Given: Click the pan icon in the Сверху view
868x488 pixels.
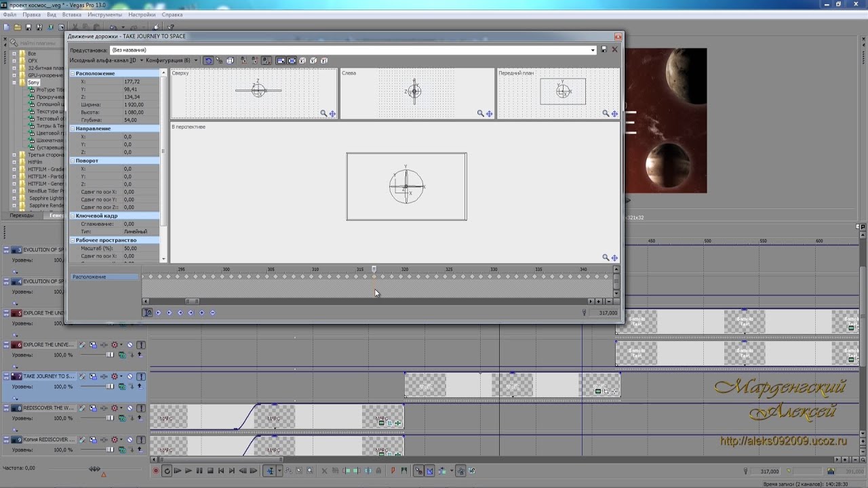Looking at the screenshot, I should (332, 114).
